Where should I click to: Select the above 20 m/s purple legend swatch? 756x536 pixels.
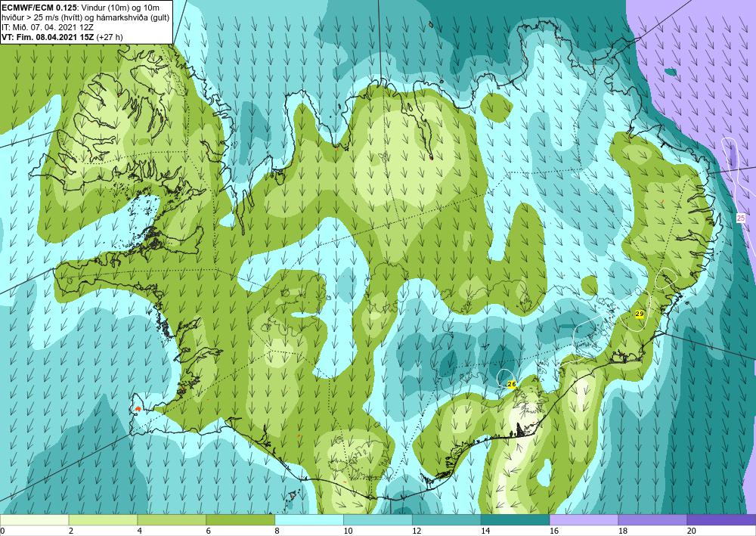721,520
